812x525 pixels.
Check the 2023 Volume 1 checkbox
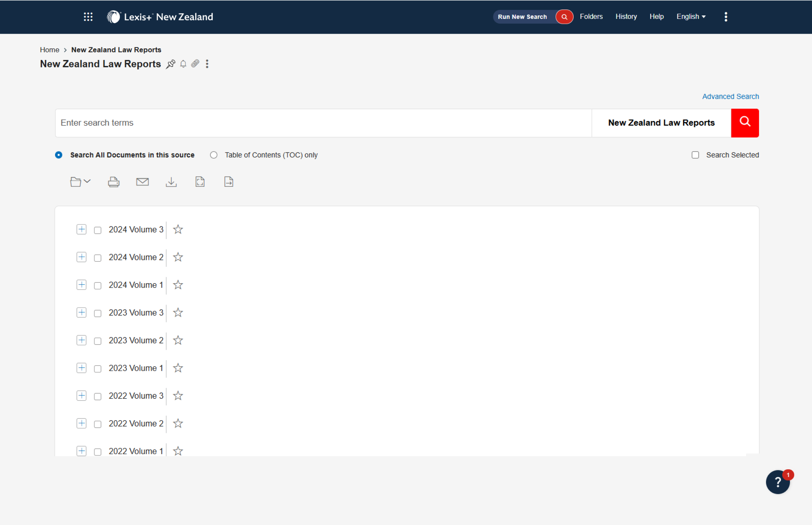click(97, 369)
